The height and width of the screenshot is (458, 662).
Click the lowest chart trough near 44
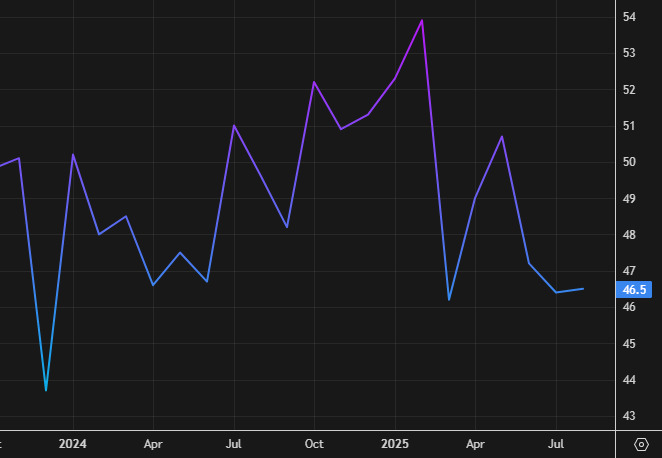click(46, 390)
